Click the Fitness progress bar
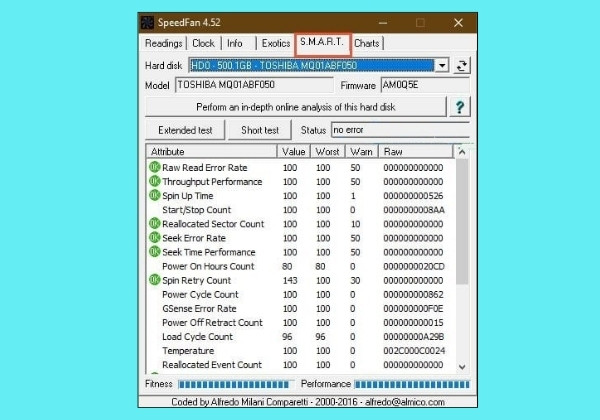The height and width of the screenshot is (420, 600). coord(236,384)
